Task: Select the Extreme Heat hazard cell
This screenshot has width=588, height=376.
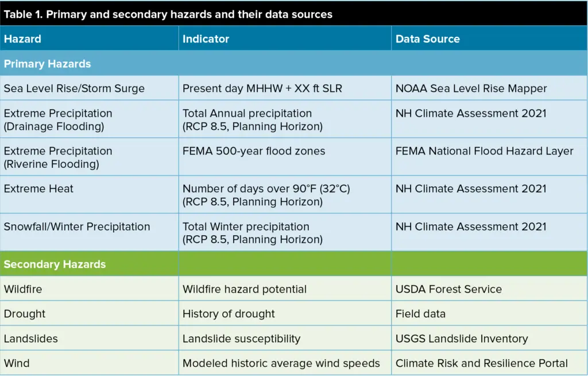Action: 89,194
